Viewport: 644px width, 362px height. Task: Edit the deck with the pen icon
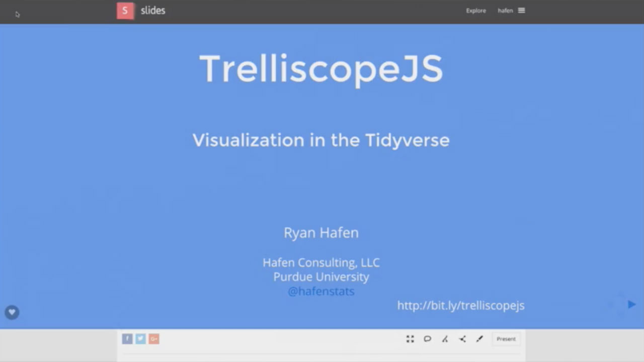(x=479, y=339)
